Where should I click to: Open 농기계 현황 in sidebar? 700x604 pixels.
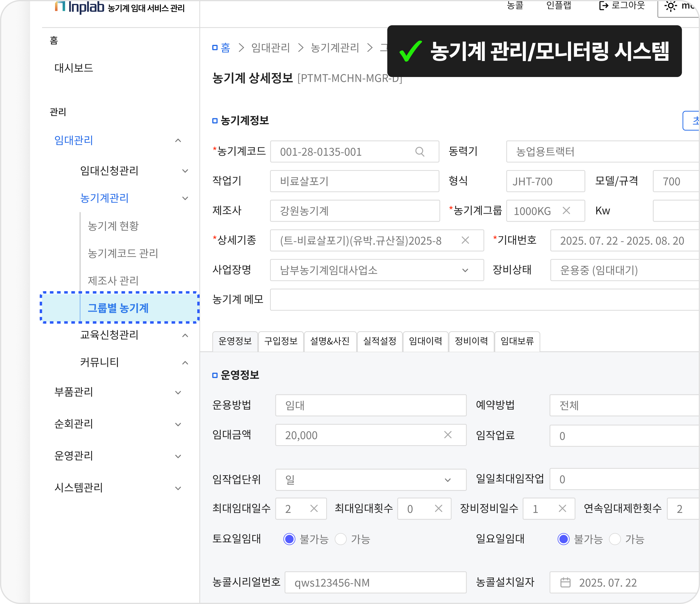tap(113, 226)
